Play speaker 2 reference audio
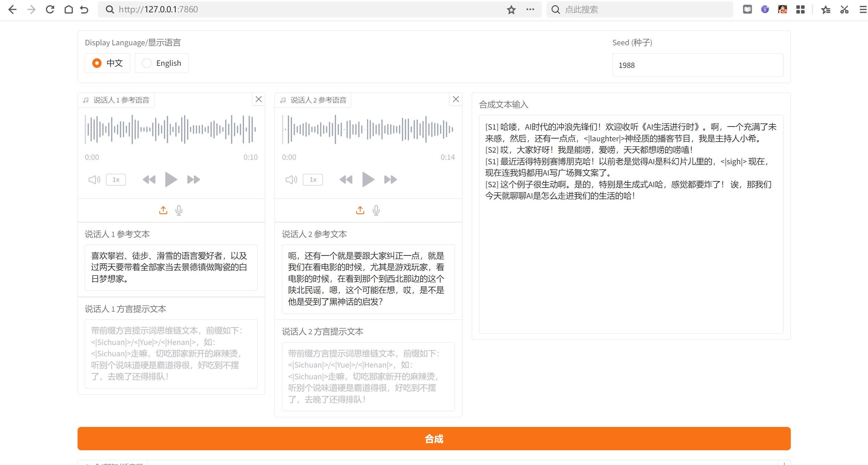Viewport: 868px width, 465px height. coord(368,179)
